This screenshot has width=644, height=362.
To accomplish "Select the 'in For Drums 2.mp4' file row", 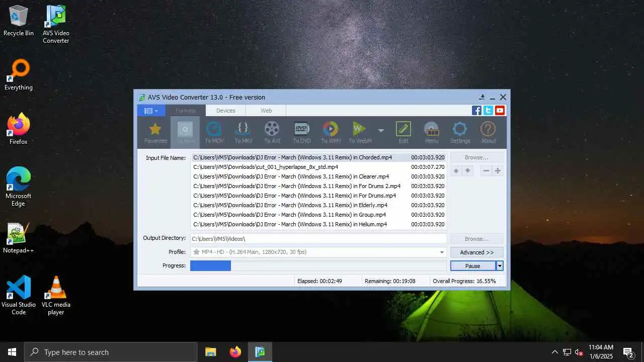I will 318,186.
